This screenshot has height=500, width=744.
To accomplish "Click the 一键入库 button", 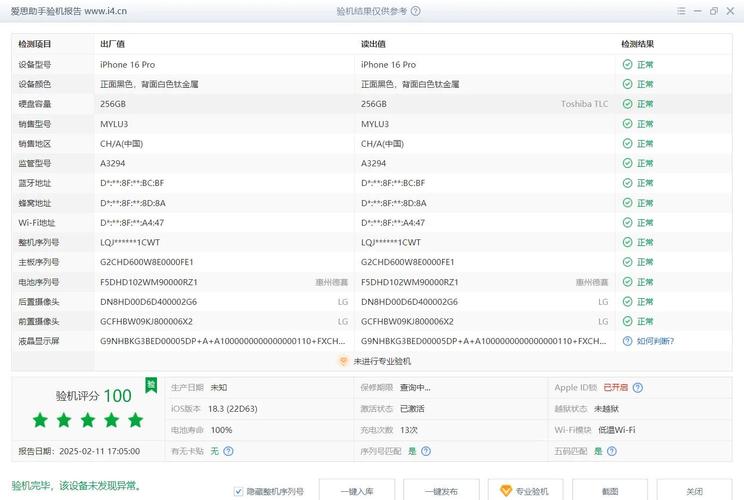I will (357, 491).
